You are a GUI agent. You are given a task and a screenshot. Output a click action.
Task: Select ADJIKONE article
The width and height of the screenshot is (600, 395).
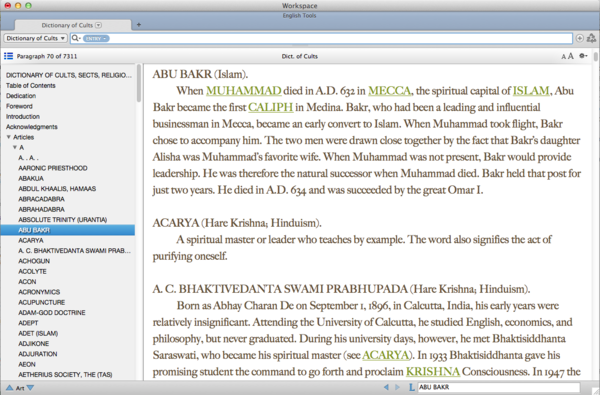click(34, 344)
